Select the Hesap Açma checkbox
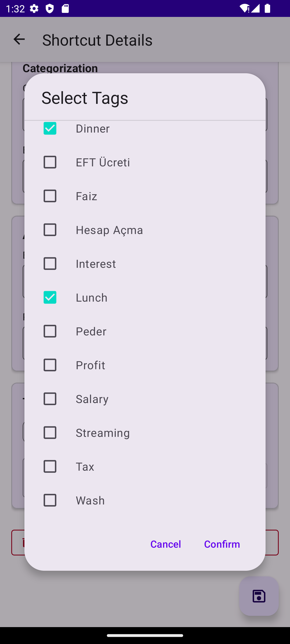This screenshot has width=290, height=644. [50, 230]
